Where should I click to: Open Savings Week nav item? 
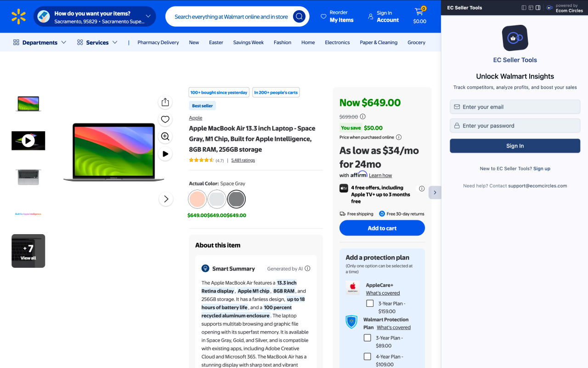[x=248, y=42]
